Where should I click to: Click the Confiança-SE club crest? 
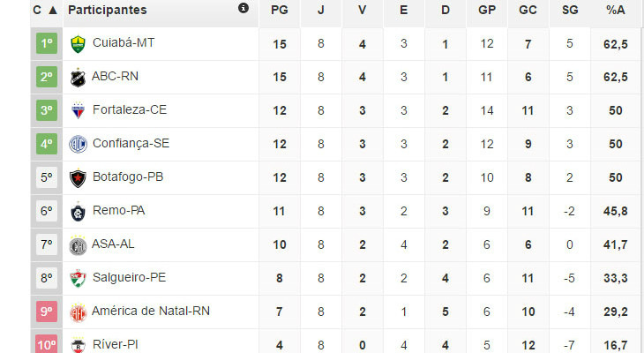(x=78, y=144)
